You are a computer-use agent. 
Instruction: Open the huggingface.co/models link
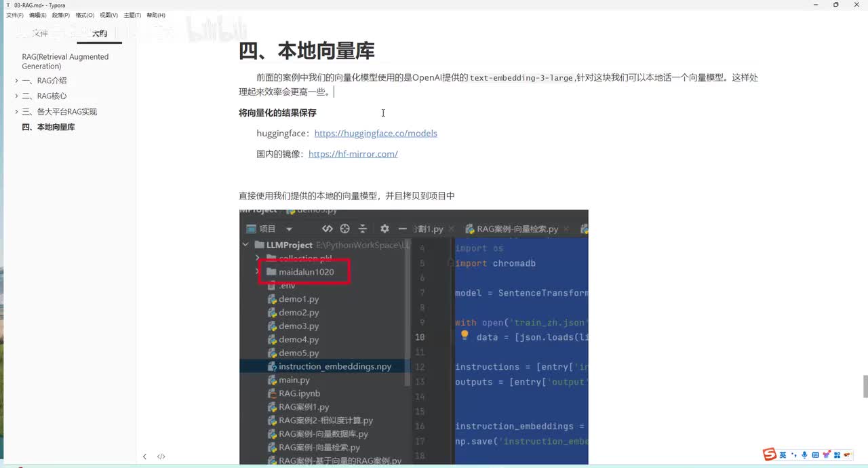click(376, 134)
